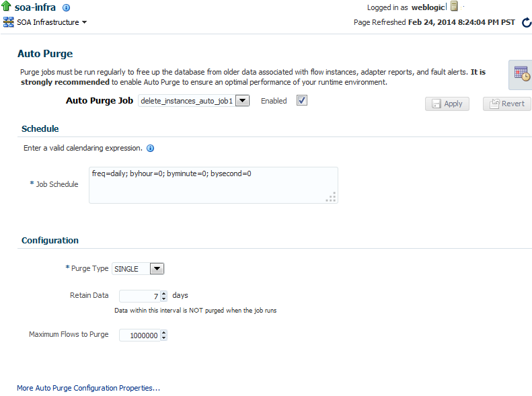Viewport: 532px width, 396px height.
Task: Increment Maximum Flows to Purge value
Action: [x=164, y=333]
